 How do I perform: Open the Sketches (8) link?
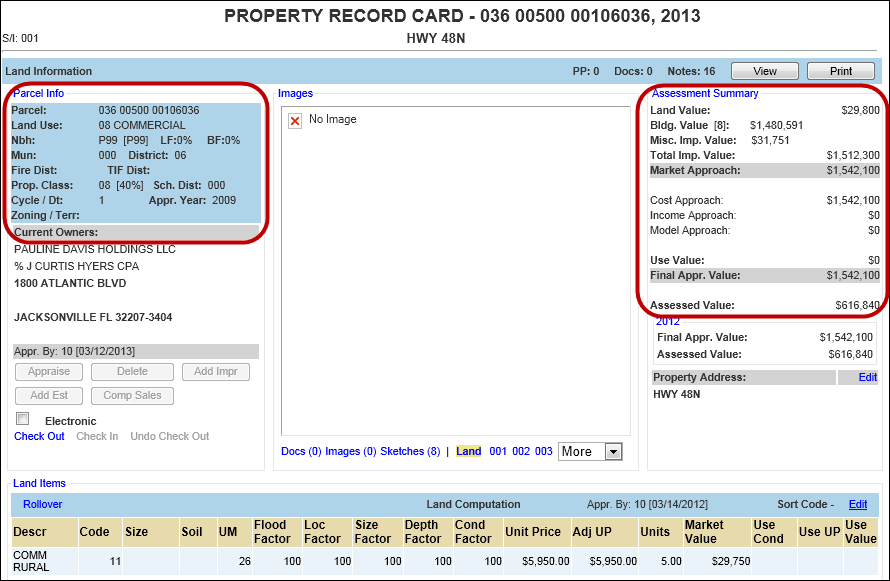(410, 451)
